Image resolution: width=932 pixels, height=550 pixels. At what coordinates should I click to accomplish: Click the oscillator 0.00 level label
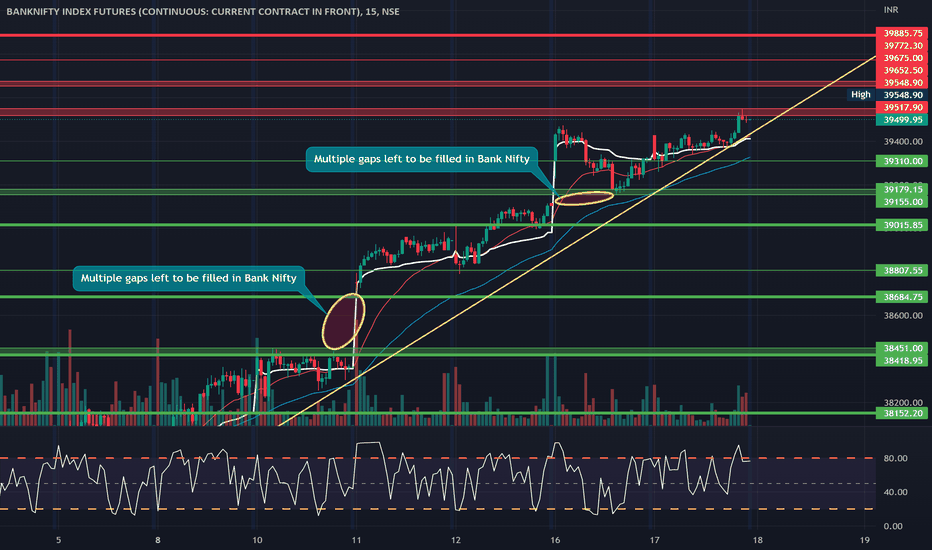[x=893, y=526]
